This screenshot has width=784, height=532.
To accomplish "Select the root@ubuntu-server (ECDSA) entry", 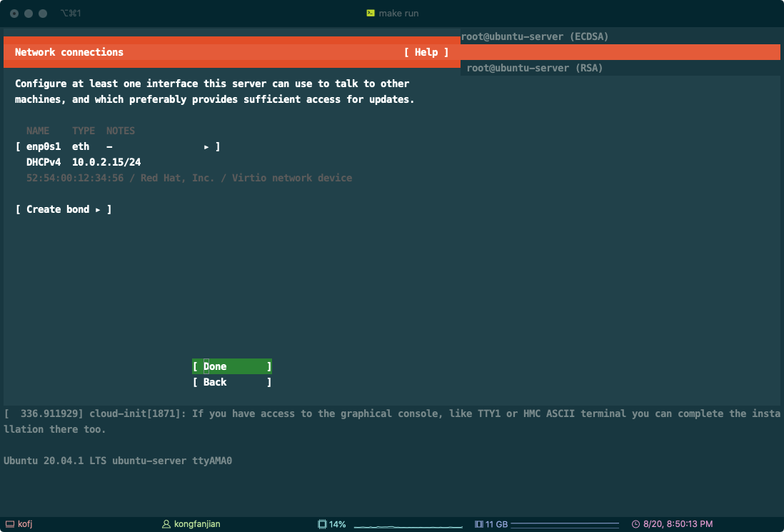I will [x=535, y=36].
